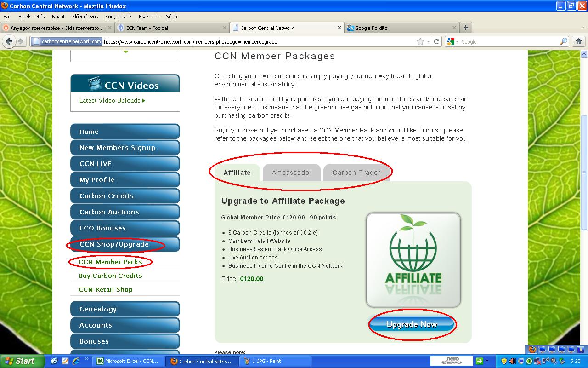This screenshot has height=368, width=588.
Task: Click the search magnifier icon
Action: 564,41
